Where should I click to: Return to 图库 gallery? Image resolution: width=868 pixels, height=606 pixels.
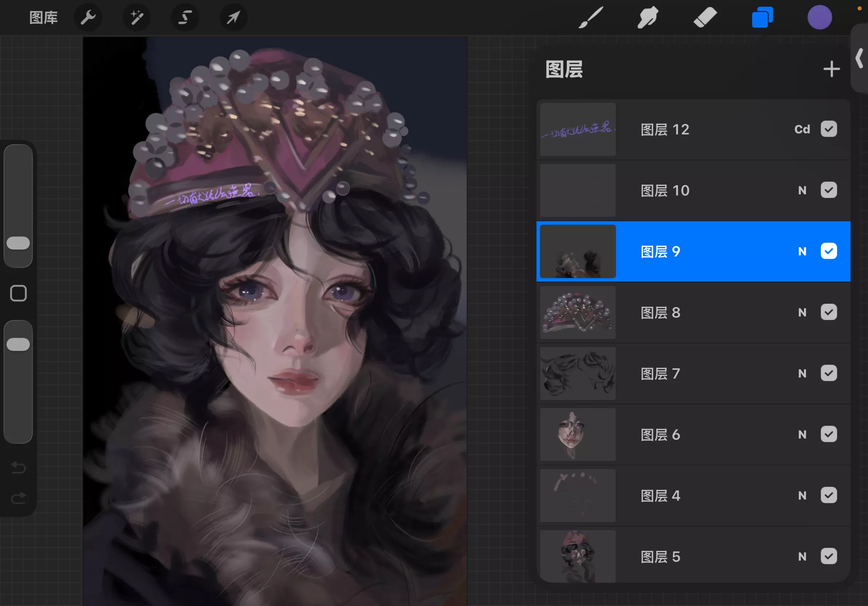pos(44,17)
